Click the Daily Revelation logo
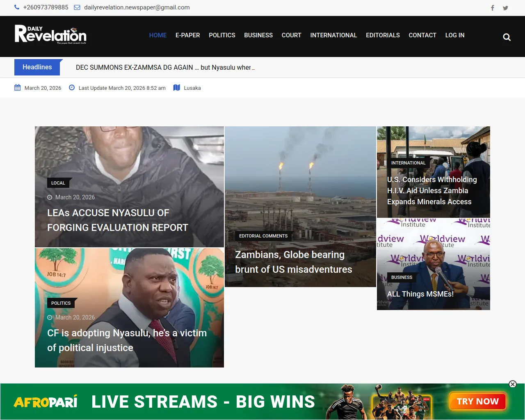This screenshot has width=525, height=420. [50, 35]
